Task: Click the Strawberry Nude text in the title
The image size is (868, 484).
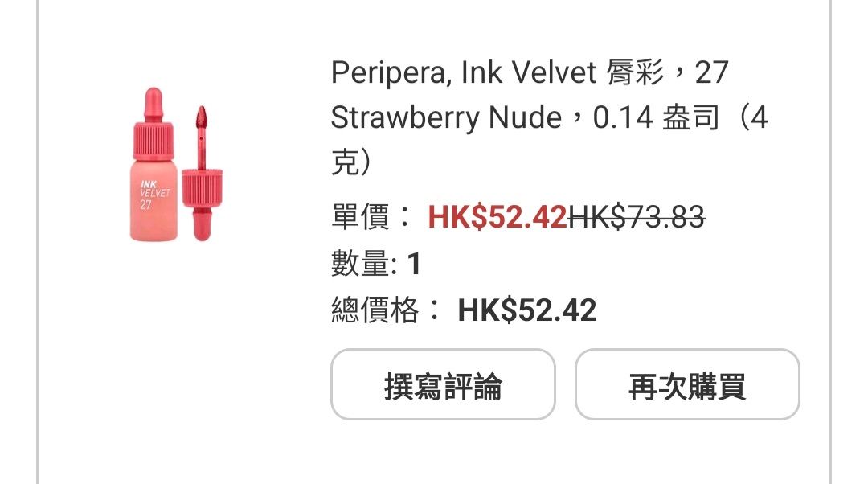Action: click(446, 118)
